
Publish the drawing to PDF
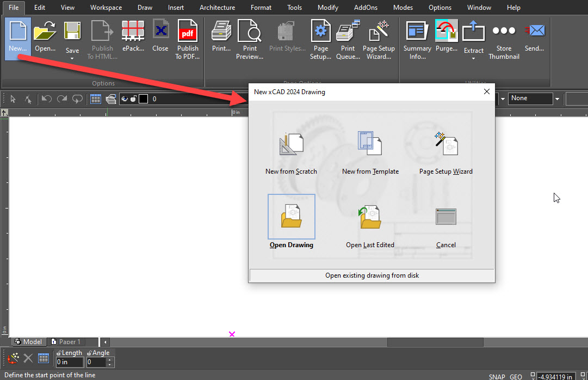pos(188,39)
